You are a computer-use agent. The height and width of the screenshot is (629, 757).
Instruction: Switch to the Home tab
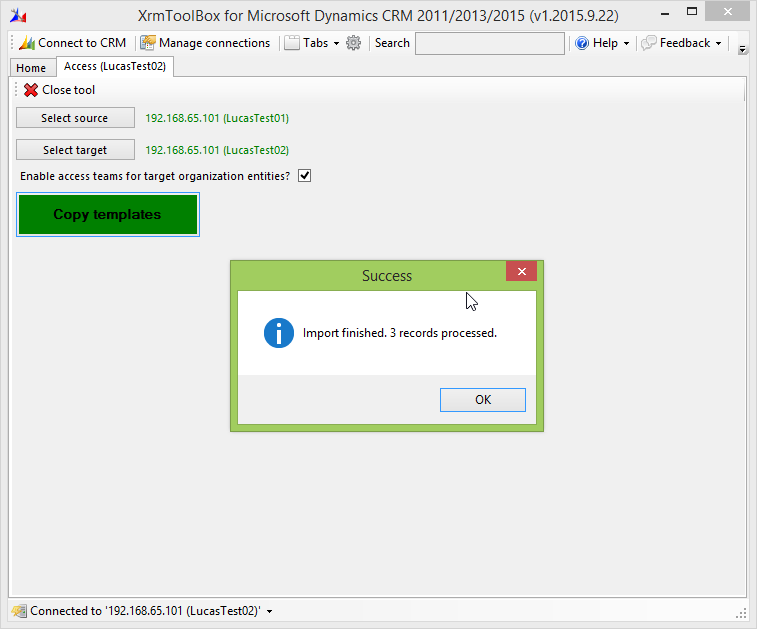[x=31, y=68]
